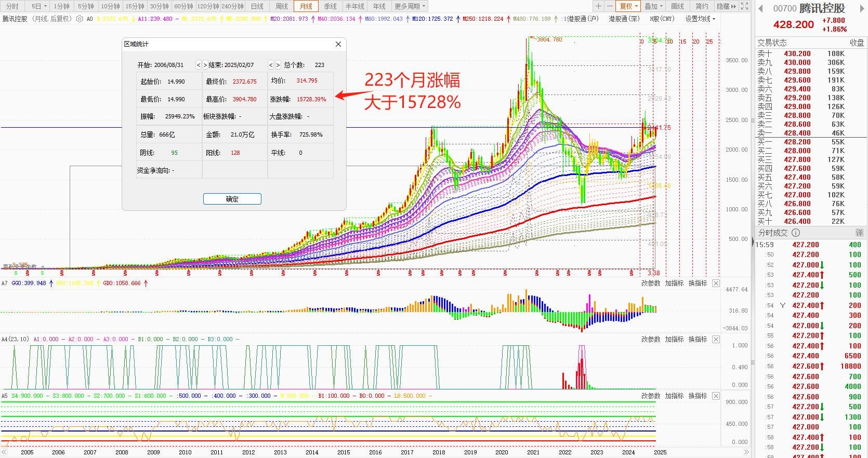Click 加指标 in the A4 panel
Image resolution: width=868 pixels, height=458 pixels.
[674, 339]
